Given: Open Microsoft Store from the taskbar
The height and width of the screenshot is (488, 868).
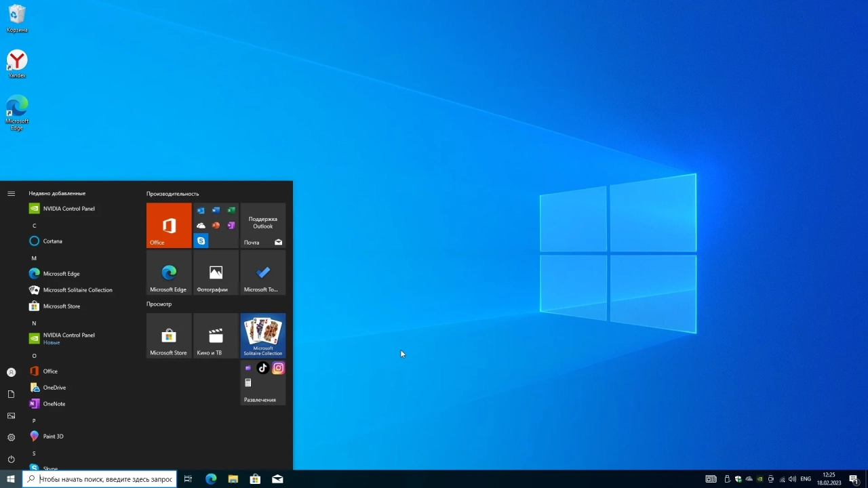Looking at the screenshot, I should [x=255, y=479].
